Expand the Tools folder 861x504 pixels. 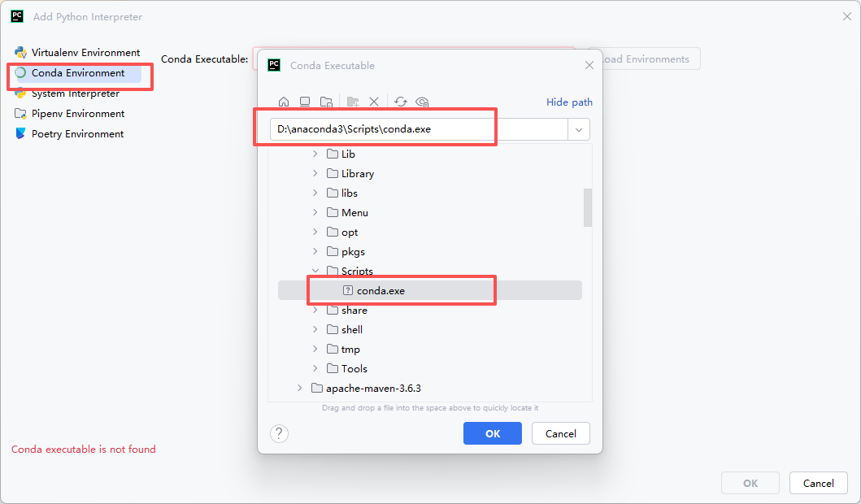click(315, 368)
